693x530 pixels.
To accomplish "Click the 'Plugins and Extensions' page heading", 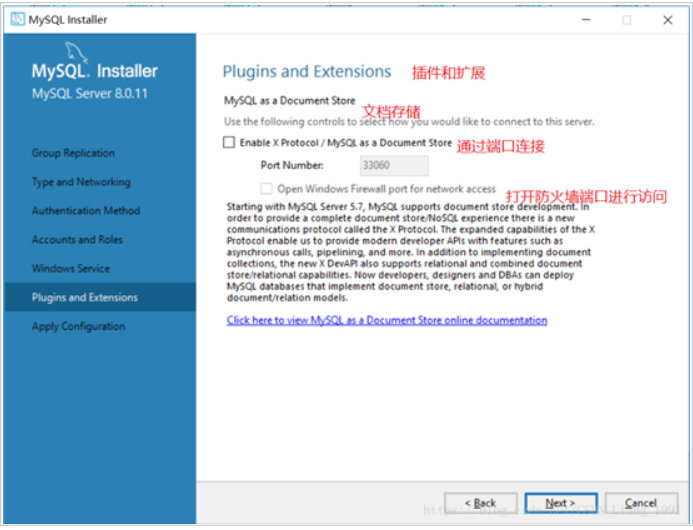I will click(x=307, y=72).
